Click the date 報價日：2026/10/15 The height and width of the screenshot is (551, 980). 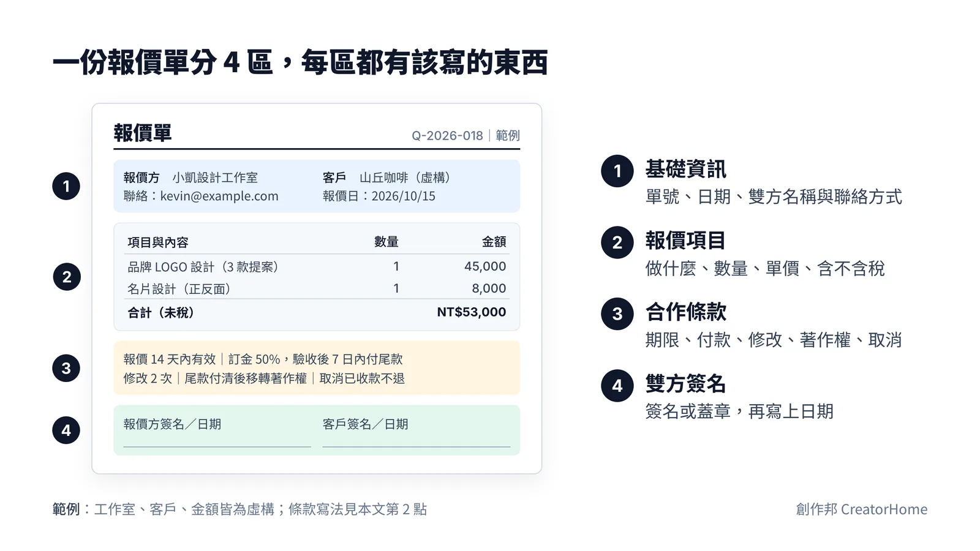(x=379, y=196)
